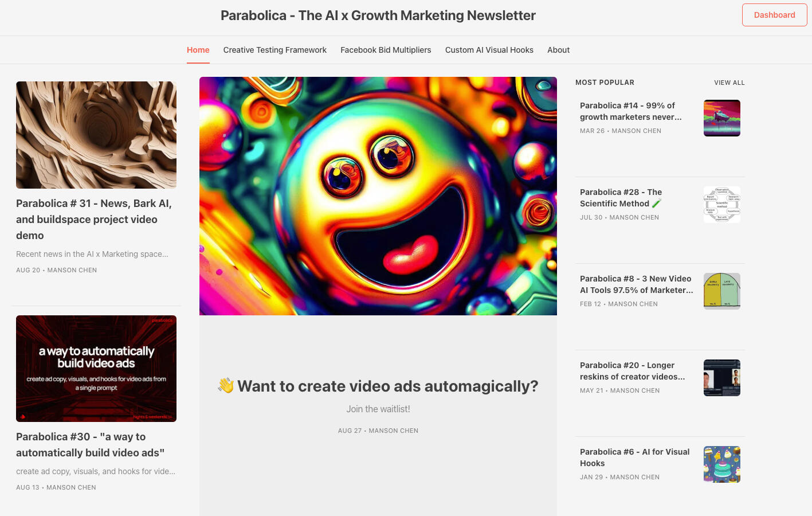This screenshot has height=516, width=812.
Task: Open Custom AI Visual Hooks tab
Action: [x=489, y=50]
